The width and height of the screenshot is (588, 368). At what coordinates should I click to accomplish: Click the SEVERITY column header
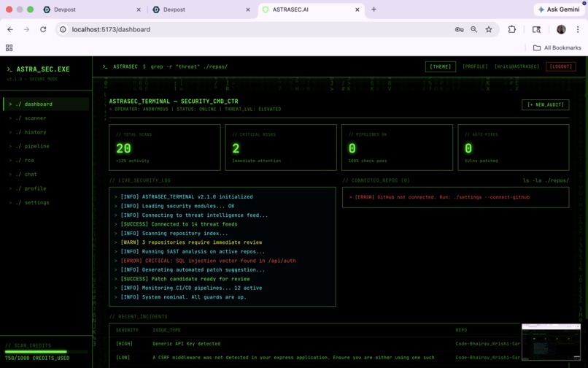(x=127, y=330)
